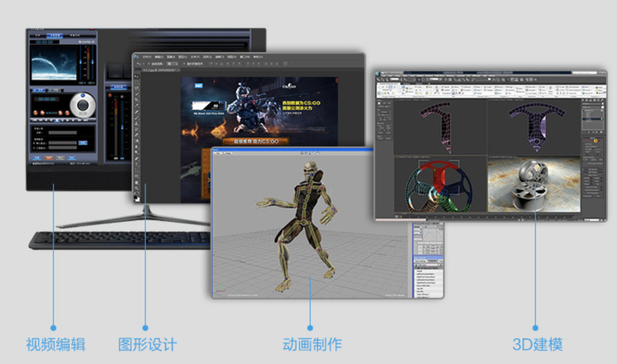Open the Photoshop Edit (编辑) menu

[159, 57]
